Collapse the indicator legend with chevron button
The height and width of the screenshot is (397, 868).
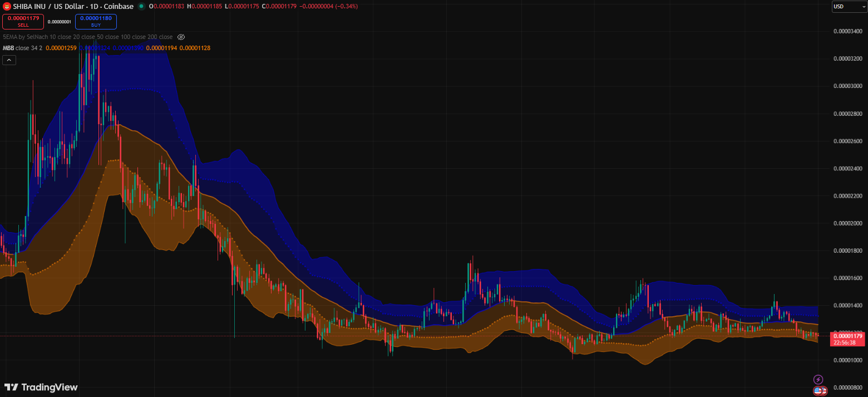coord(9,60)
